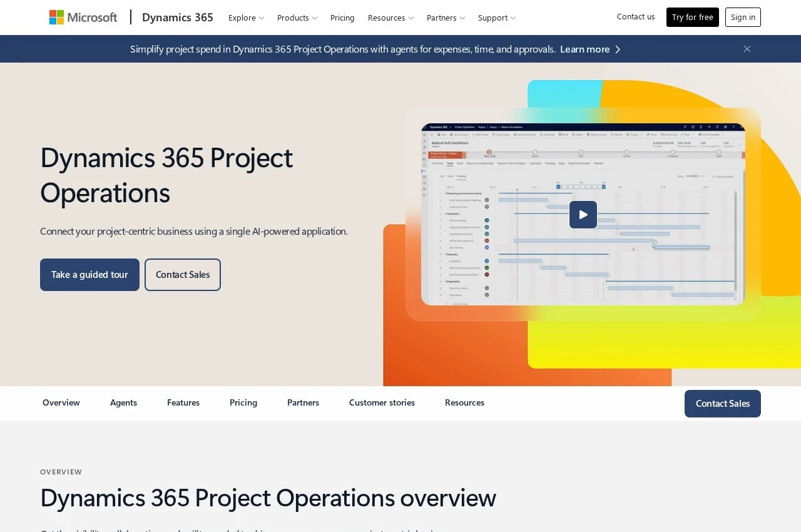Select the Pricing section tab
This screenshot has width=801, height=532.
[243, 402]
